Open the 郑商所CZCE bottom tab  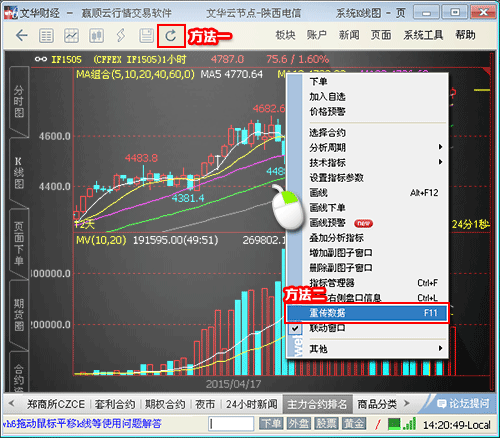[x=56, y=404]
